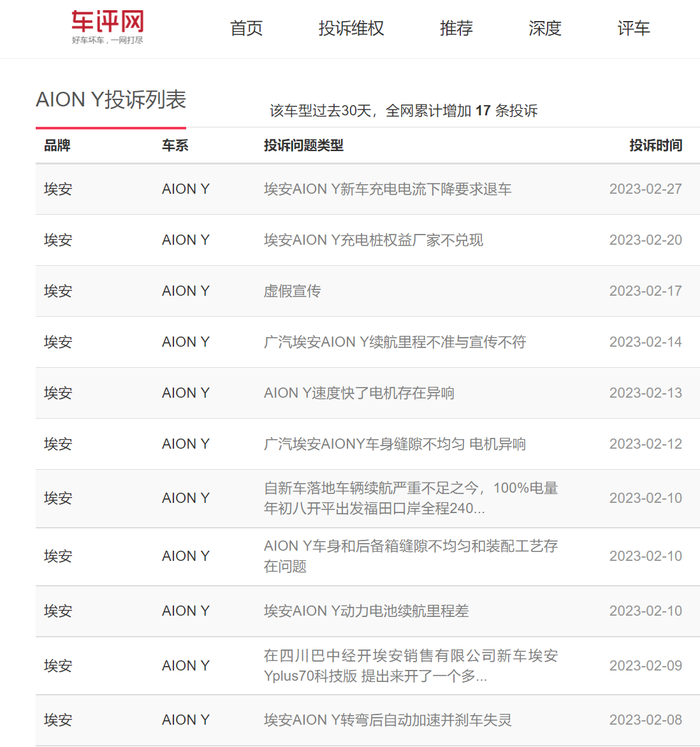Open complaint starting 自新车落地车辆续航严重不足
Image resolution: width=700 pixels, height=747 pixels.
411,498
